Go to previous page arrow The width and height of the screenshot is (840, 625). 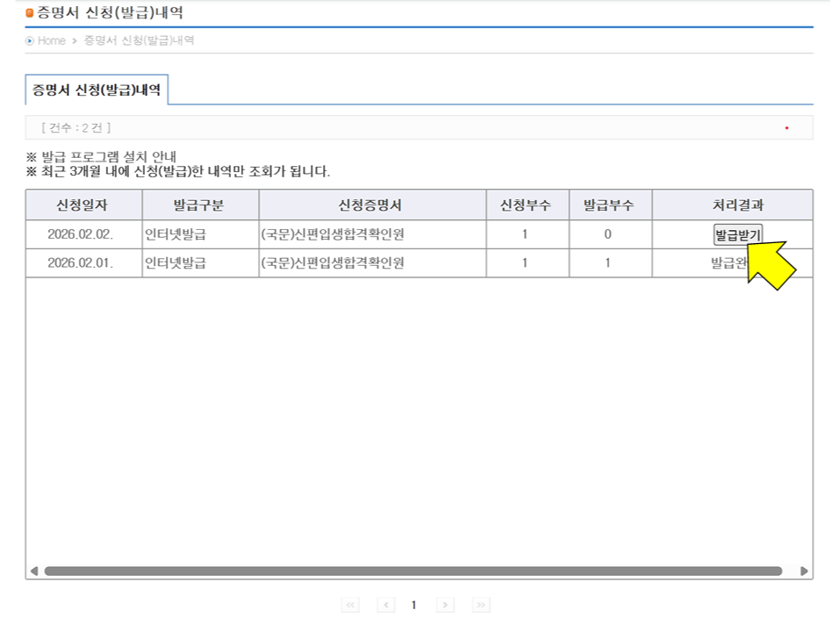coord(385,605)
